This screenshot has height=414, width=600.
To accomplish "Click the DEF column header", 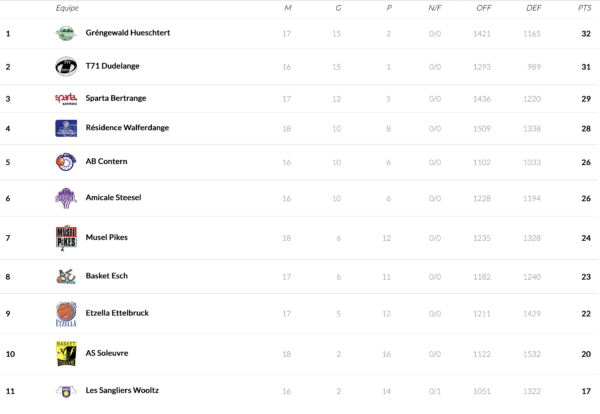I will click(534, 8).
